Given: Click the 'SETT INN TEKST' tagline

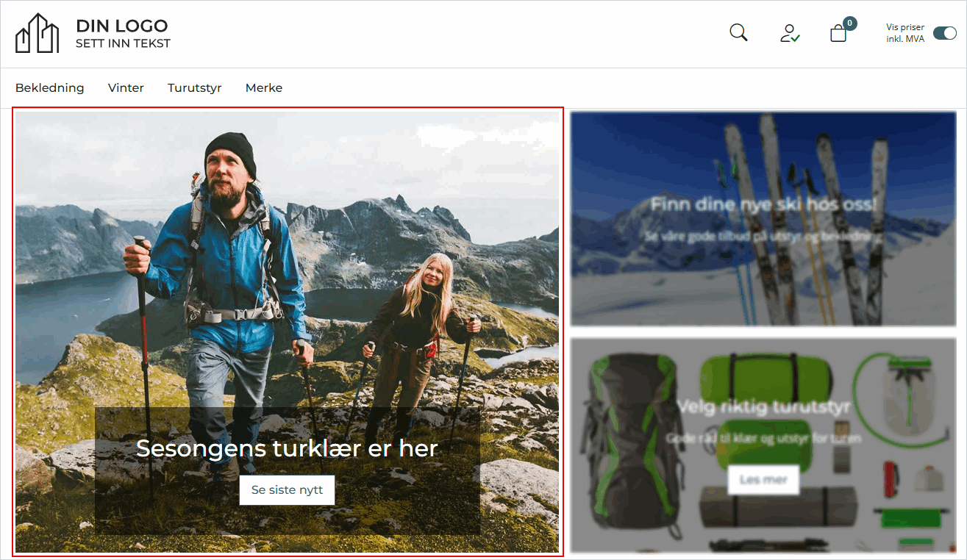Looking at the screenshot, I should pos(123,43).
